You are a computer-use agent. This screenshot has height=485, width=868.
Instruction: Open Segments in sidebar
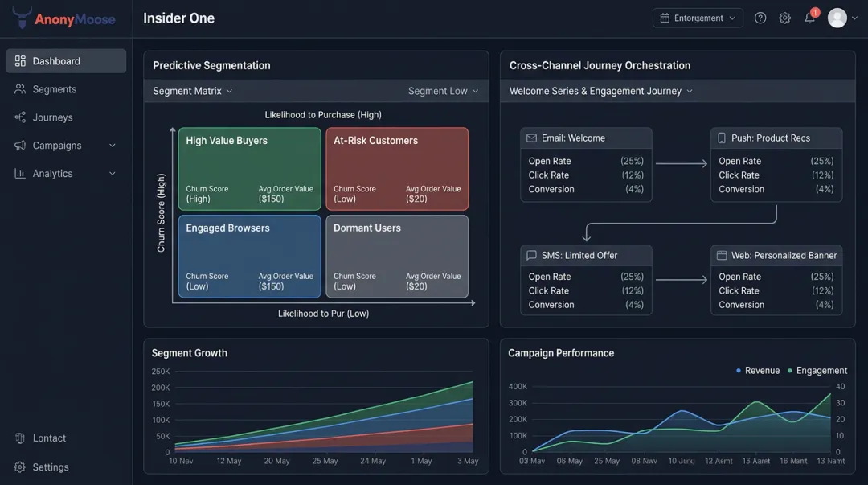66,88
